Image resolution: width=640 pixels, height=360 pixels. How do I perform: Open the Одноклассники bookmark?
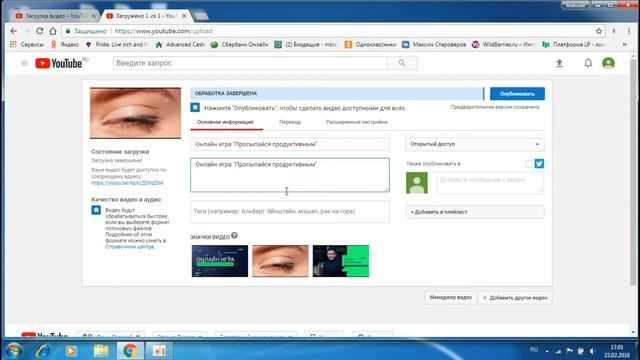point(370,44)
